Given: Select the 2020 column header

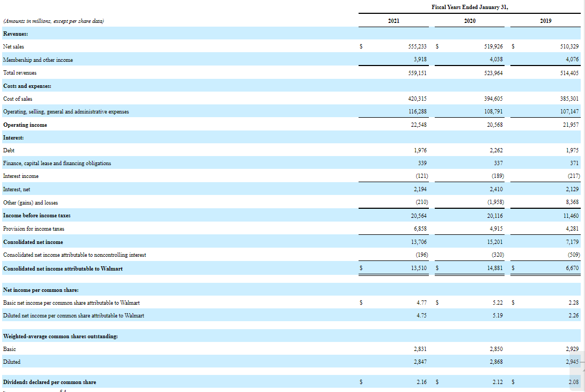Looking at the screenshot, I should [x=469, y=20].
